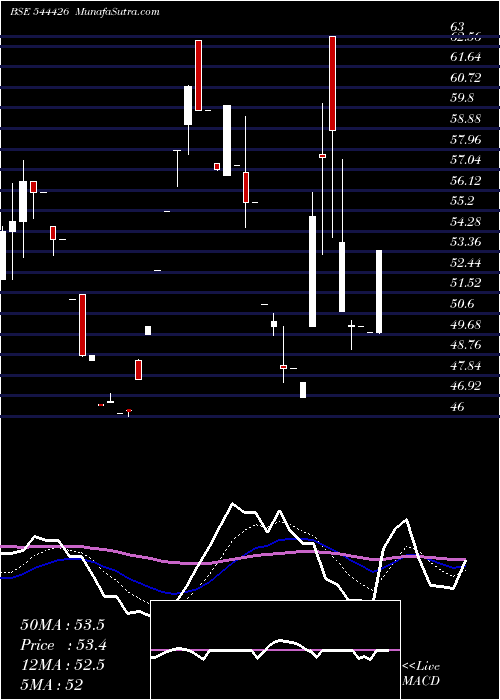Screen dimensions: 500x700
Task: Click the 49.68 price axis label
Action: click(x=466, y=325)
